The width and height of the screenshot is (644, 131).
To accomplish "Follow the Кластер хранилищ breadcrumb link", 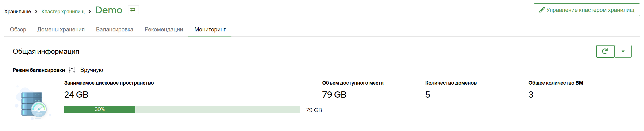I will [x=63, y=12].
